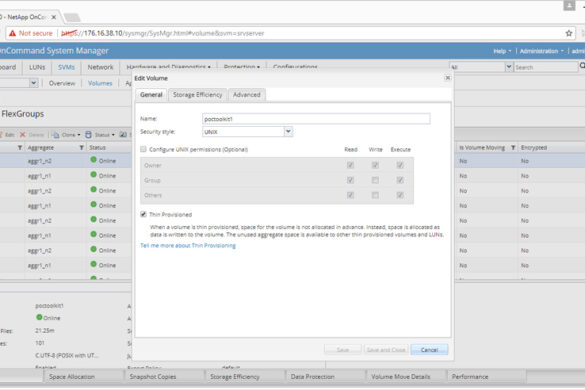The image size is (585, 390).
Task: Toggle Configure UNIX permissions checkbox
Action: pos(143,149)
